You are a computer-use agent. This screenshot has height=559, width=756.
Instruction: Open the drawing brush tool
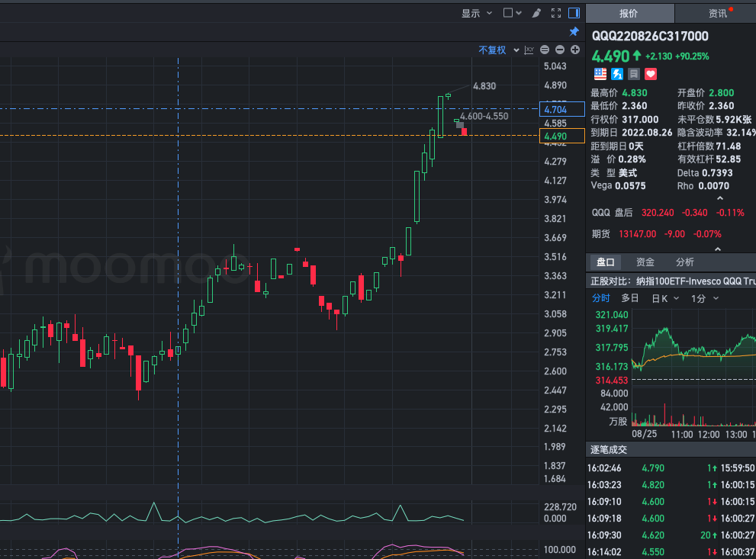coord(536,13)
